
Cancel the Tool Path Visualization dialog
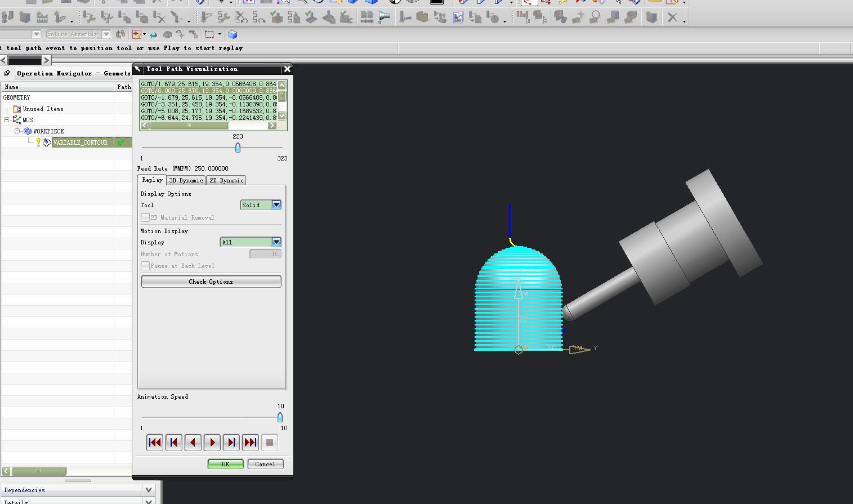[x=265, y=464]
